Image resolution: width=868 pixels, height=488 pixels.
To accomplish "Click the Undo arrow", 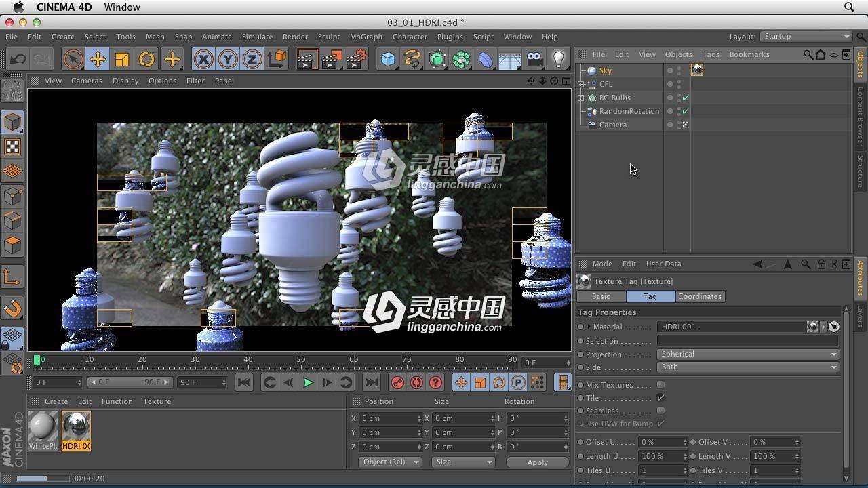I will click(18, 59).
